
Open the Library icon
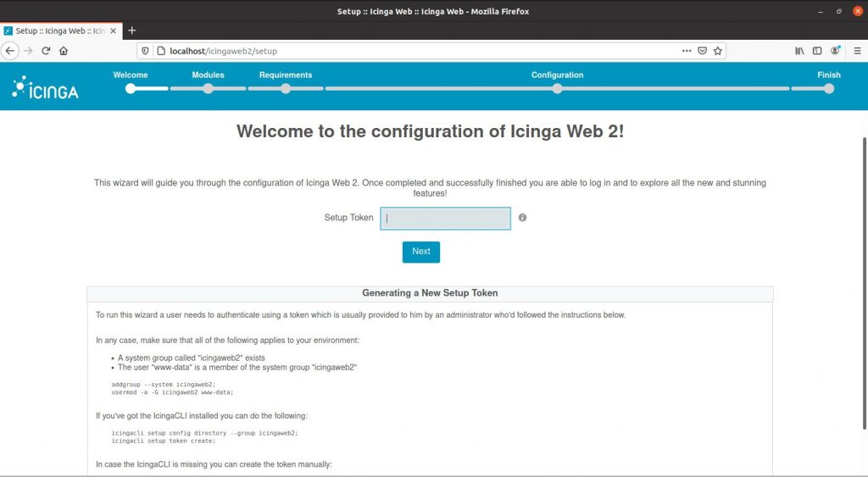point(799,51)
